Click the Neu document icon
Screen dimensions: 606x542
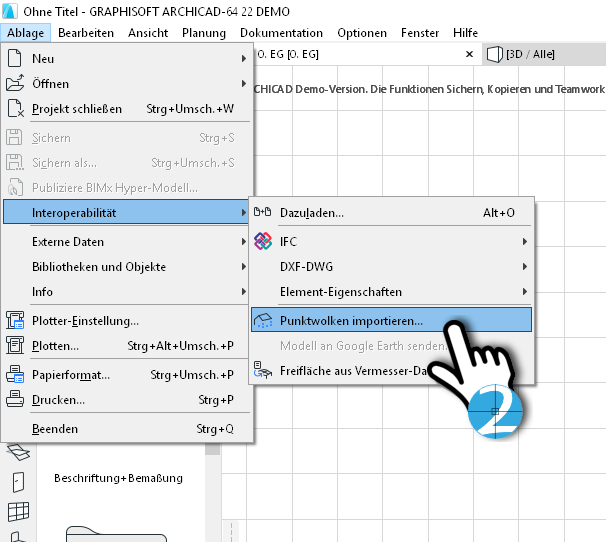pyautogui.click(x=15, y=58)
